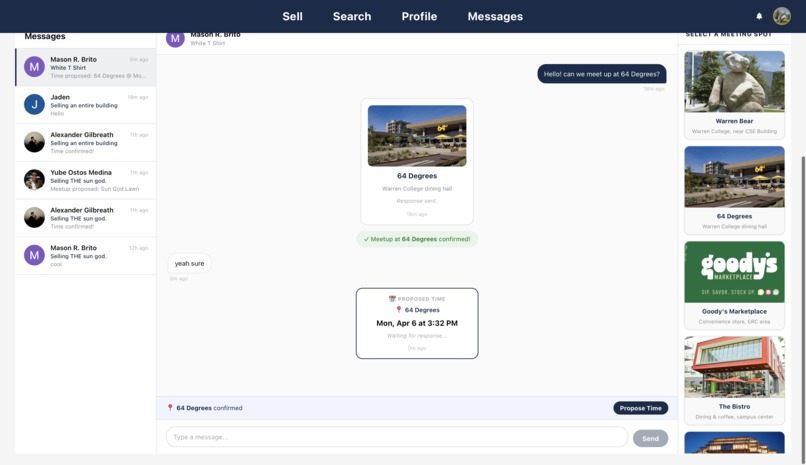Click the proposed time Mon, Apr 6 card
806x465 pixels.
(x=417, y=323)
